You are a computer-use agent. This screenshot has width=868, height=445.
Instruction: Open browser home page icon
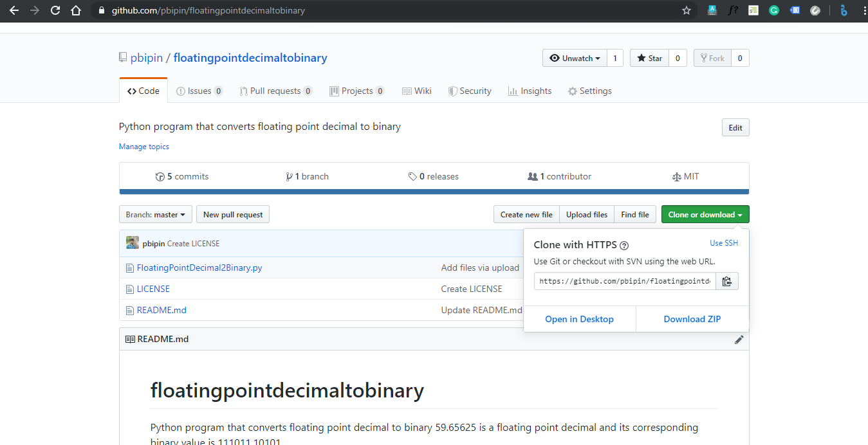coord(76,10)
